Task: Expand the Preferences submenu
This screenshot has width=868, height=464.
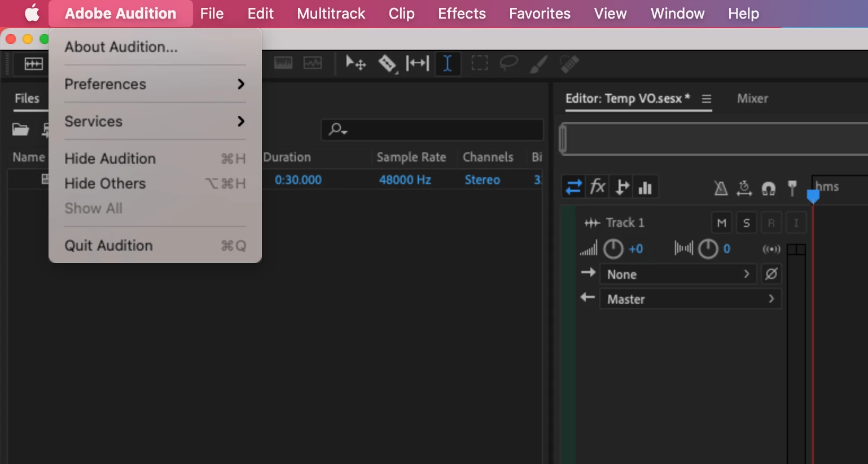Action: pyautogui.click(x=155, y=84)
